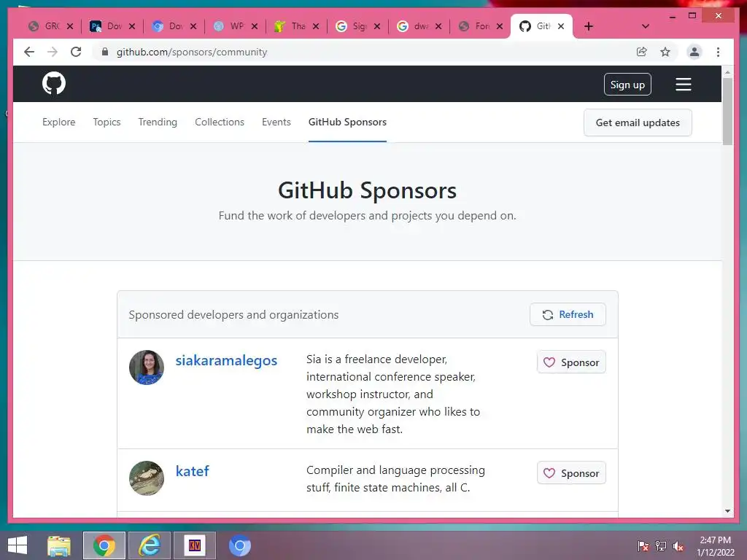
Task: Close the active GitHub tab
Action: tap(561, 26)
